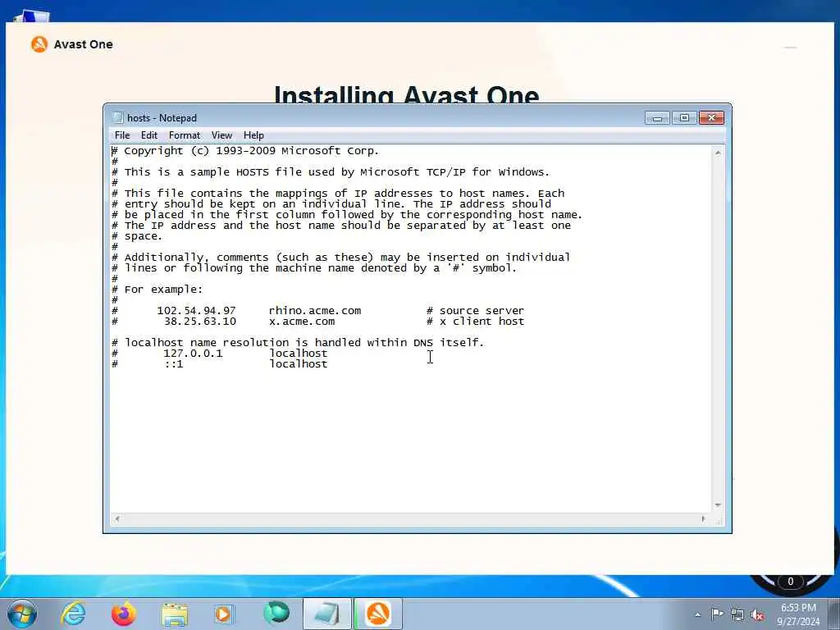Click '# x client host' comment text
The height and width of the screenshot is (630, 840).
[x=475, y=322]
